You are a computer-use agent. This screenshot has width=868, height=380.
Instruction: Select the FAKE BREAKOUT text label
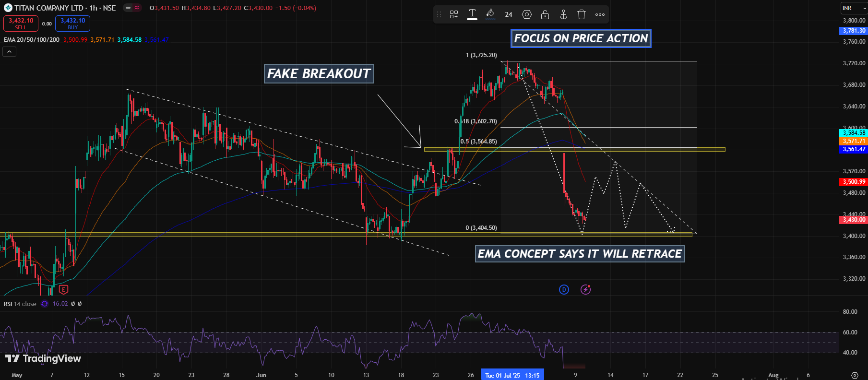tap(319, 73)
